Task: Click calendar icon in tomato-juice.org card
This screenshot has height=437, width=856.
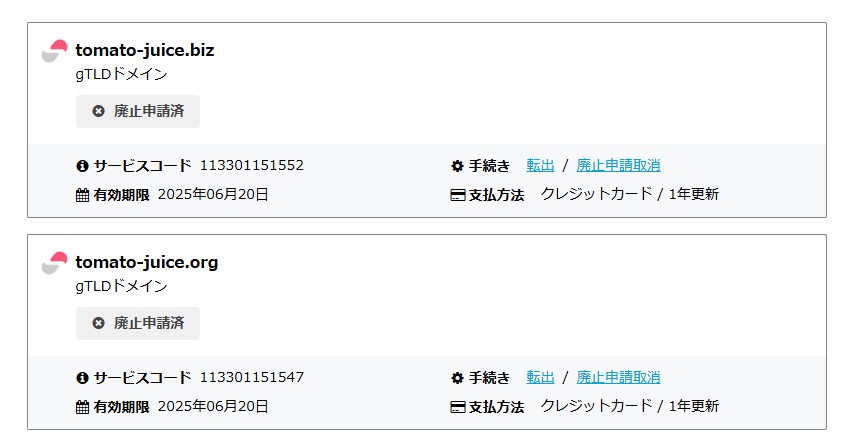Action: (83, 407)
